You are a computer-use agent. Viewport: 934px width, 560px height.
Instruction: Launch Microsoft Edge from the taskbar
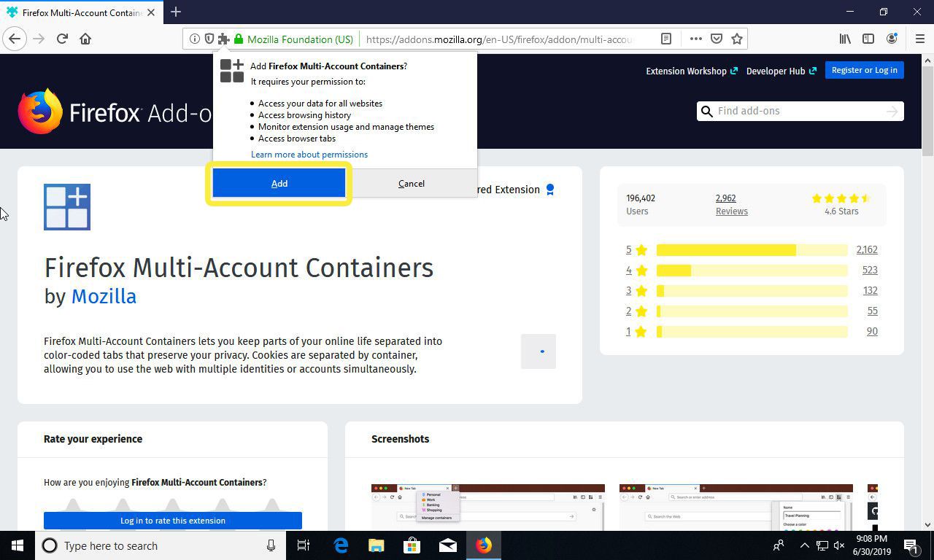[x=341, y=545]
